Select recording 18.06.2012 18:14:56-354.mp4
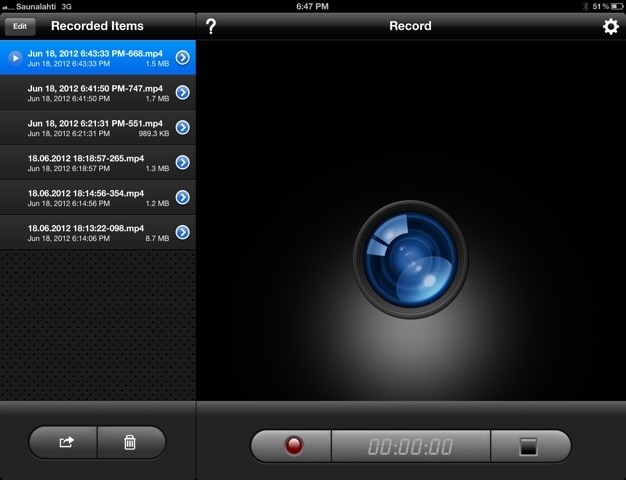Image resolution: width=626 pixels, height=480 pixels. tap(98, 197)
